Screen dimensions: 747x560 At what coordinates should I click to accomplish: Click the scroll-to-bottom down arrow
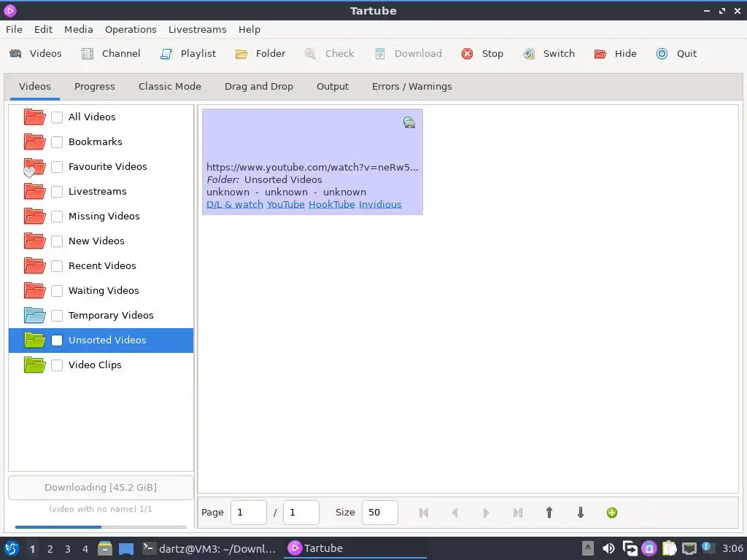(580, 513)
